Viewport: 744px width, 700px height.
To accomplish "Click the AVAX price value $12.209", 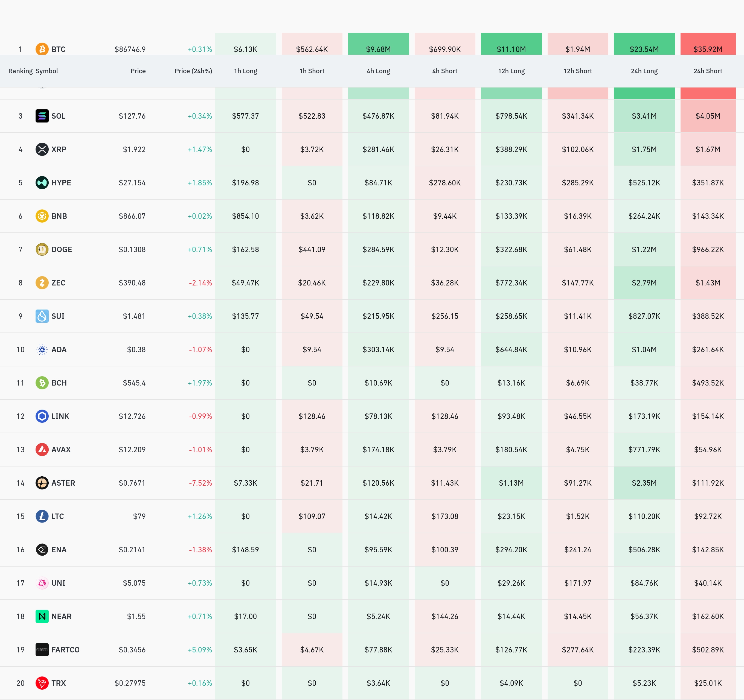I will pos(132,450).
